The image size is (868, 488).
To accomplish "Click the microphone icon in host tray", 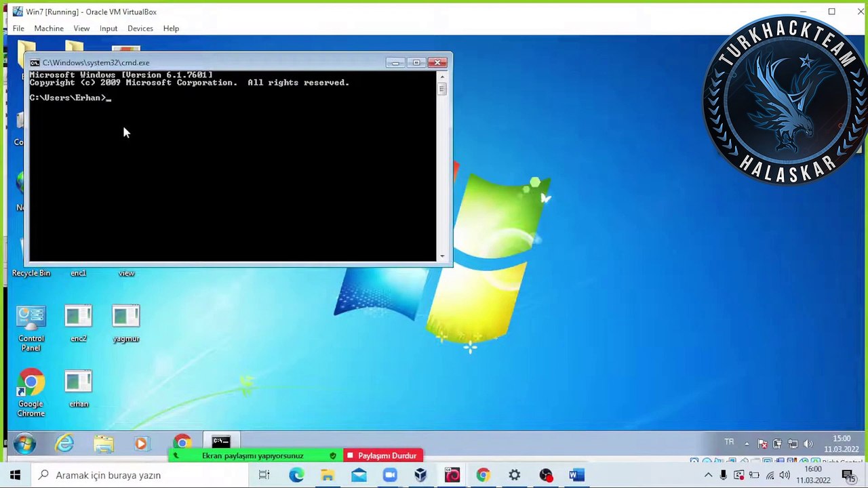I will (724, 475).
